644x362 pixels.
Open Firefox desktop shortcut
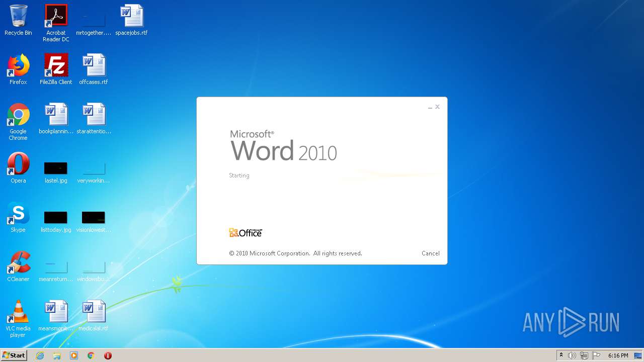[18, 70]
